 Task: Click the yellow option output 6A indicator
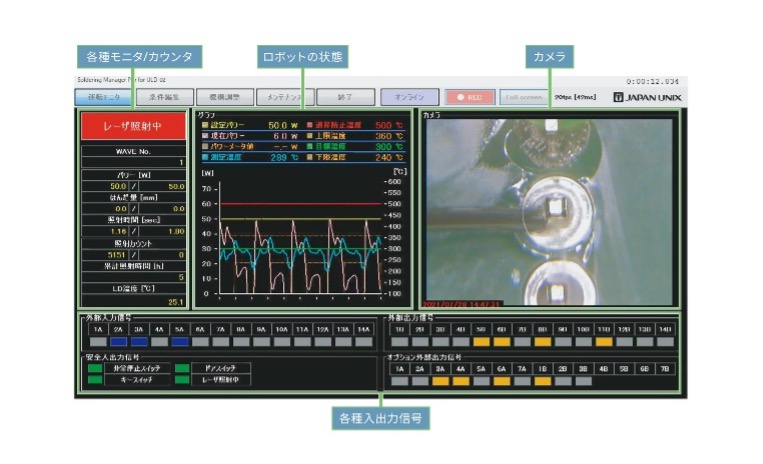point(502,381)
